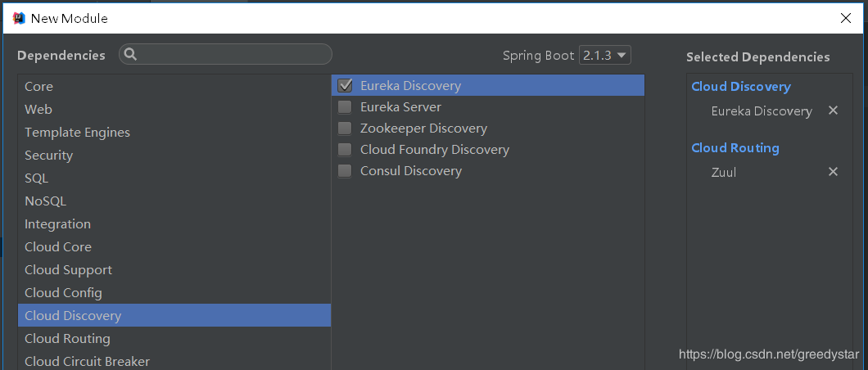Image resolution: width=868 pixels, height=370 pixels.
Task: Click Cloud Discovery header in selected dependencies
Action: [x=741, y=87]
